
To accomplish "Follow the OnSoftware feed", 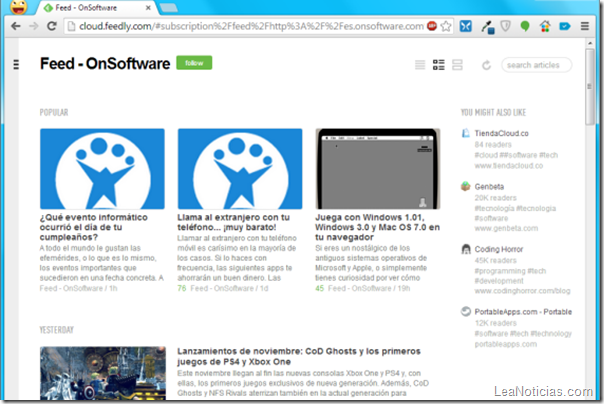I will pyautogui.click(x=194, y=63).
